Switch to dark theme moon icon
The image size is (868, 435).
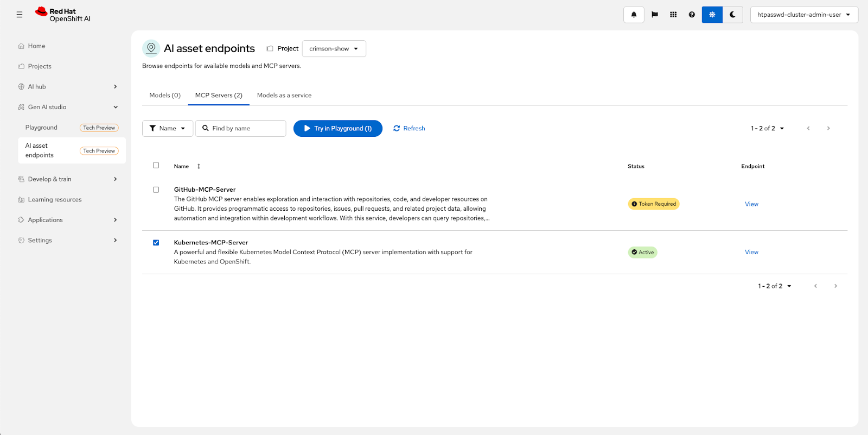732,15
